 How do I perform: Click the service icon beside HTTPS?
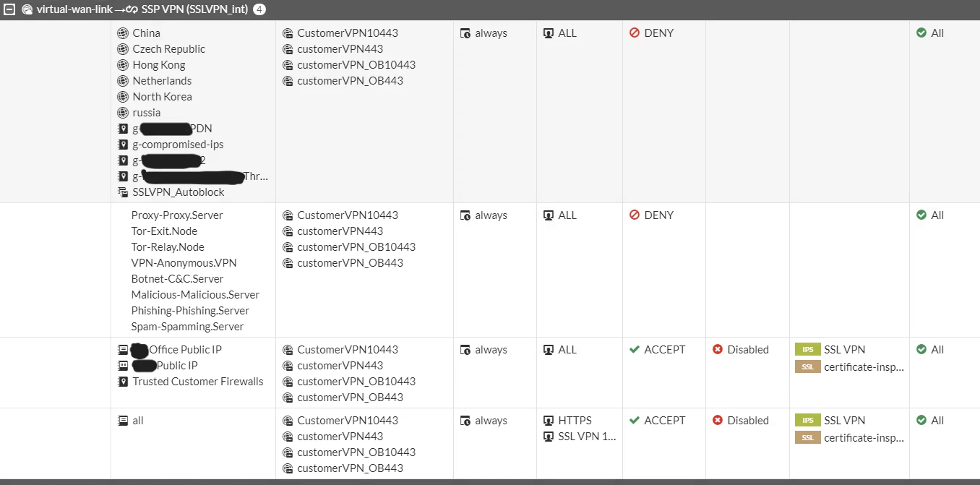[x=549, y=421]
